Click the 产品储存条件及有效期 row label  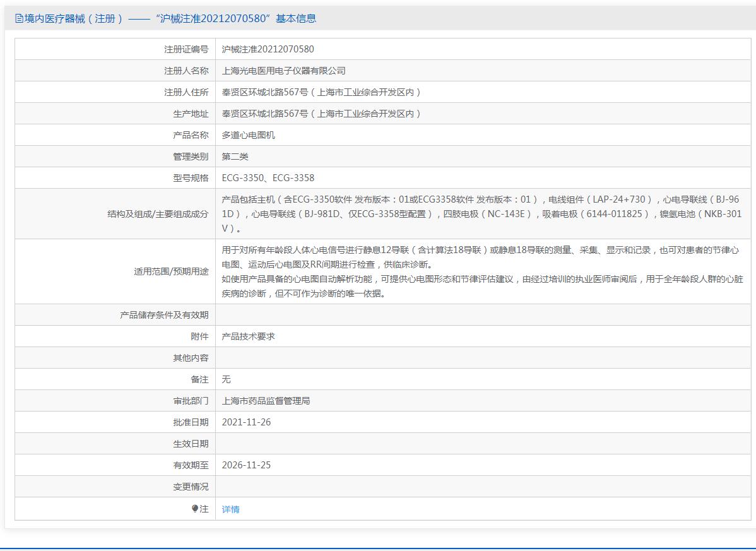[x=164, y=315]
